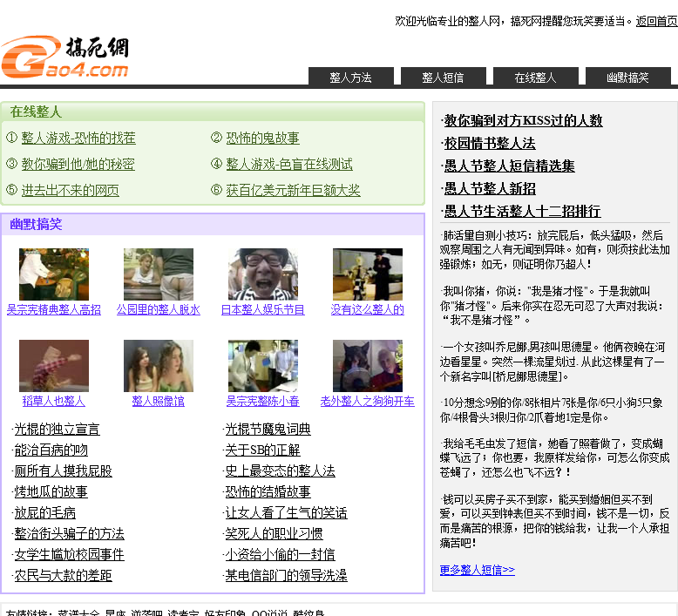This screenshot has height=616, width=678.
Task: Select the 钱可以买房子买不到家 message text
Action: coord(554,521)
